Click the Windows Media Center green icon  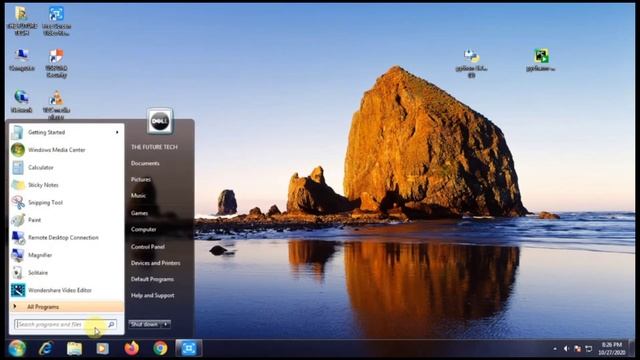(x=18, y=150)
